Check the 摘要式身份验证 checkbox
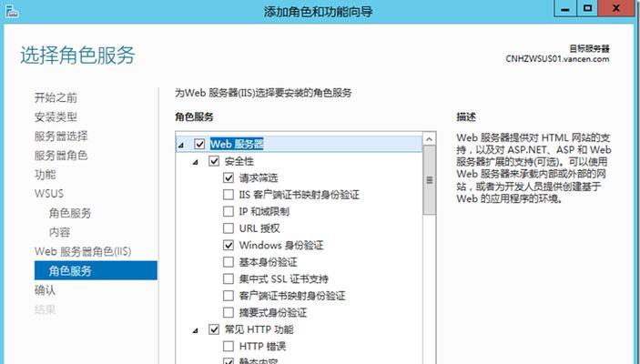The image size is (640, 364). click(229, 312)
